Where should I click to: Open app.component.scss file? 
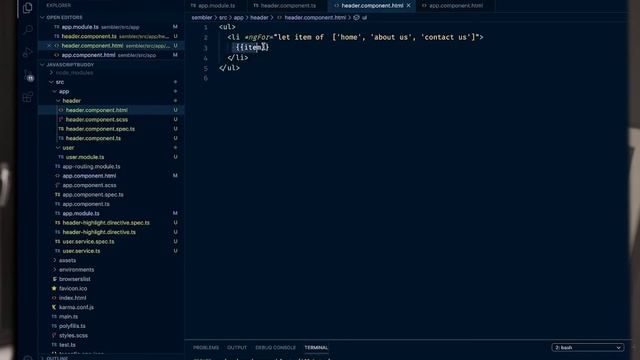pyautogui.click(x=89, y=185)
